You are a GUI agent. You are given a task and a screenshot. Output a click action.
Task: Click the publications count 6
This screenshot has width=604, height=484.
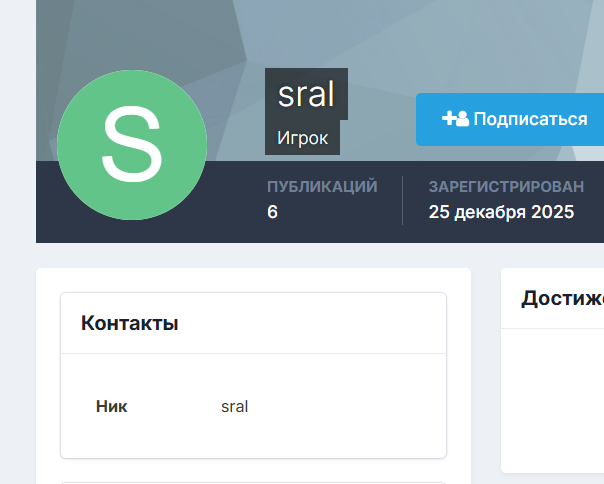pos(272,212)
